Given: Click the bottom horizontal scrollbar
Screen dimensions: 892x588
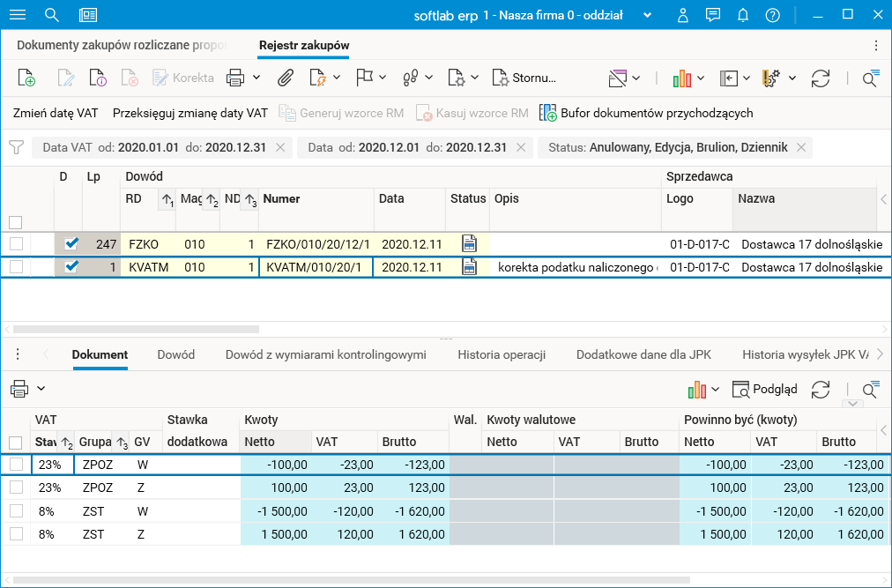Looking at the screenshot, I should 353,579.
